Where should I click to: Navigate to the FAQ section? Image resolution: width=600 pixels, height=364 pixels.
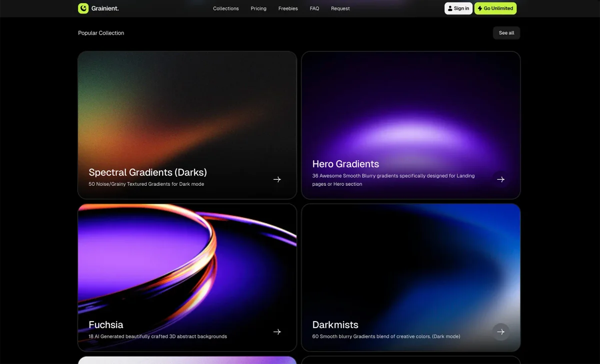(314, 8)
